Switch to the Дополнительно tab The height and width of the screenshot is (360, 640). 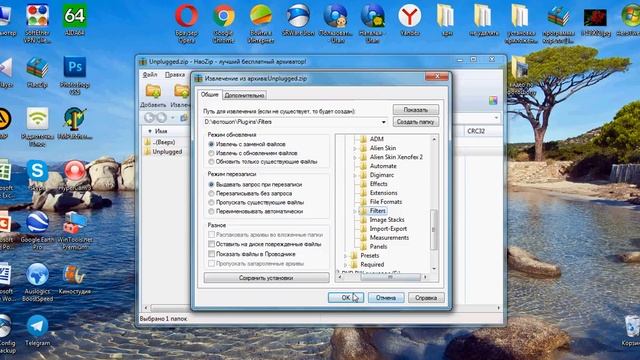pyautogui.click(x=244, y=96)
